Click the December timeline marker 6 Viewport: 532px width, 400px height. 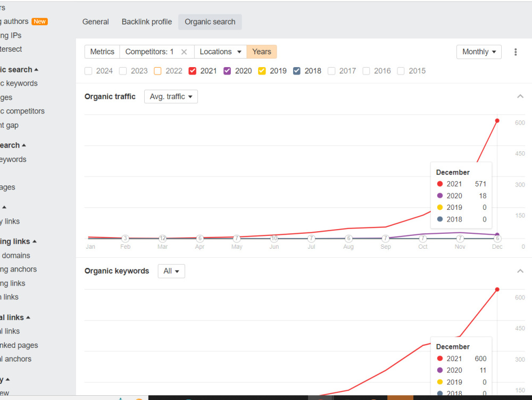point(497,239)
